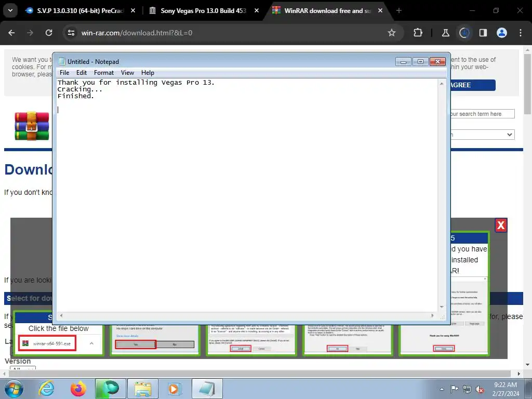Open Chrome Labs flask icon
The width and height of the screenshot is (532, 399).
[445, 33]
